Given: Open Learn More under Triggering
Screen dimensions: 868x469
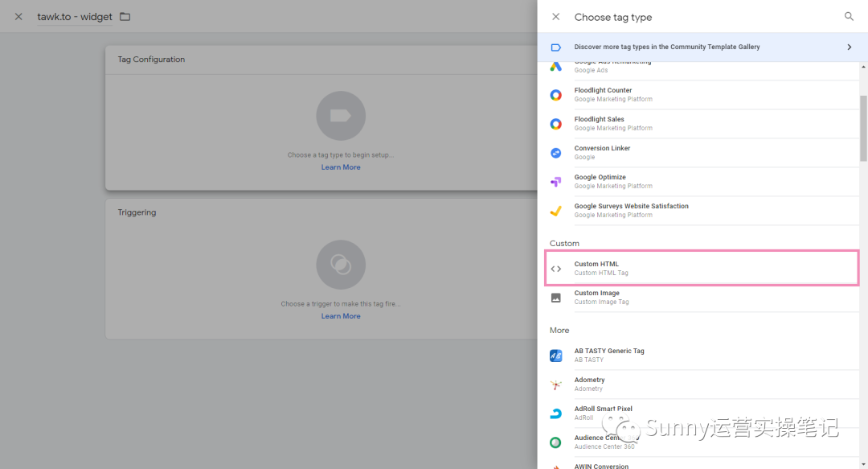Looking at the screenshot, I should [341, 316].
